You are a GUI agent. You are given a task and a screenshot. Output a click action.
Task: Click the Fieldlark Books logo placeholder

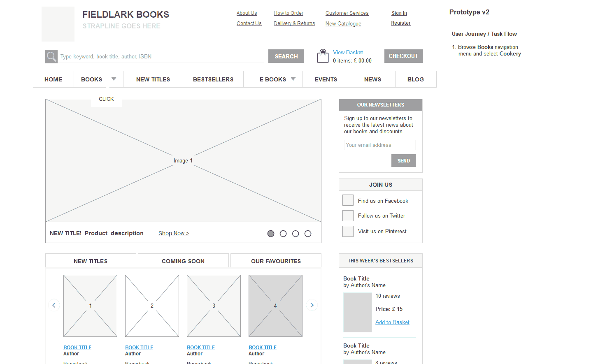[x=58, y=24]
